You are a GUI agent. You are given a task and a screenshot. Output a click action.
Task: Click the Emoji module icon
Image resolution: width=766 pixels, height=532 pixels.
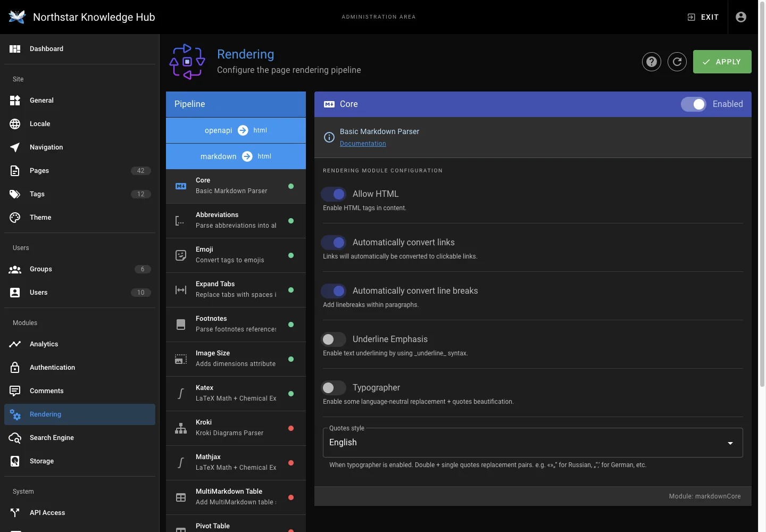pyautogui.click(x=181, y=255)
